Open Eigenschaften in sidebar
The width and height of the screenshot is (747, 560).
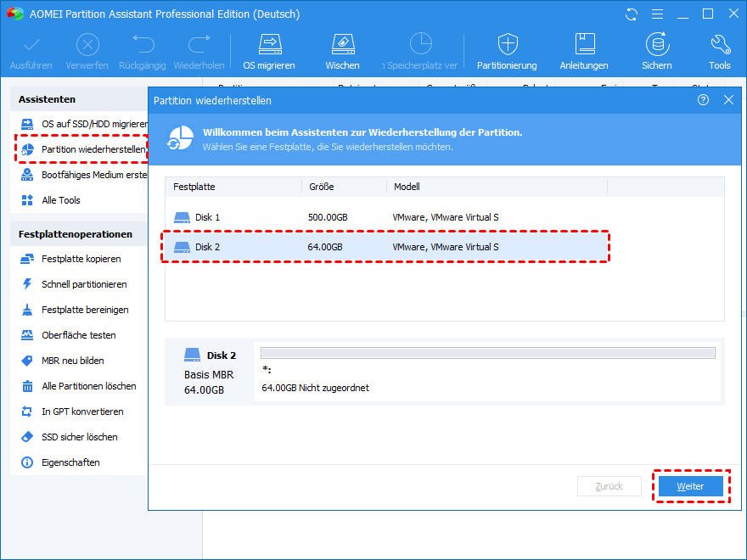(x=60, y=462)
